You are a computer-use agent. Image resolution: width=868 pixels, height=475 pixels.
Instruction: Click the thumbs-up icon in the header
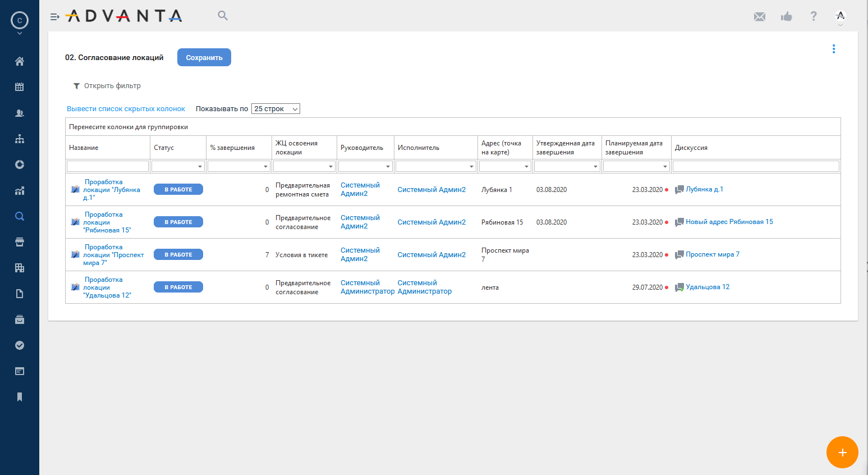click(x=787, y=16)
